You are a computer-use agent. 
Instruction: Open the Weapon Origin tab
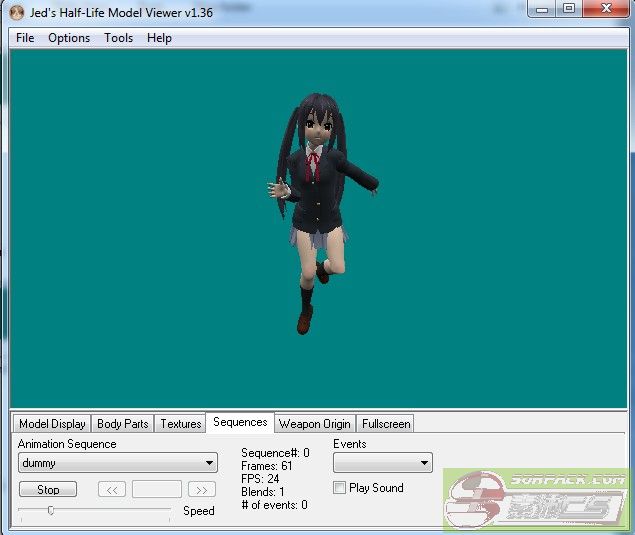point(314,424)
